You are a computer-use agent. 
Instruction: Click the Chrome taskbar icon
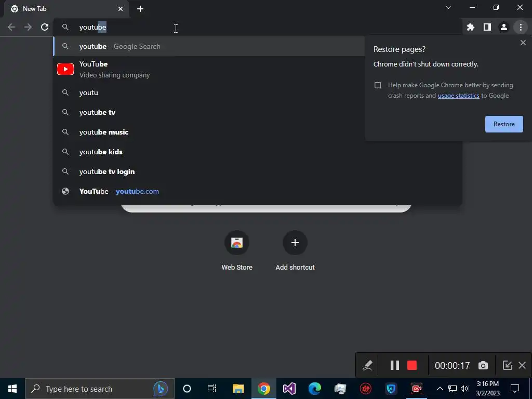tap(263, 389)
